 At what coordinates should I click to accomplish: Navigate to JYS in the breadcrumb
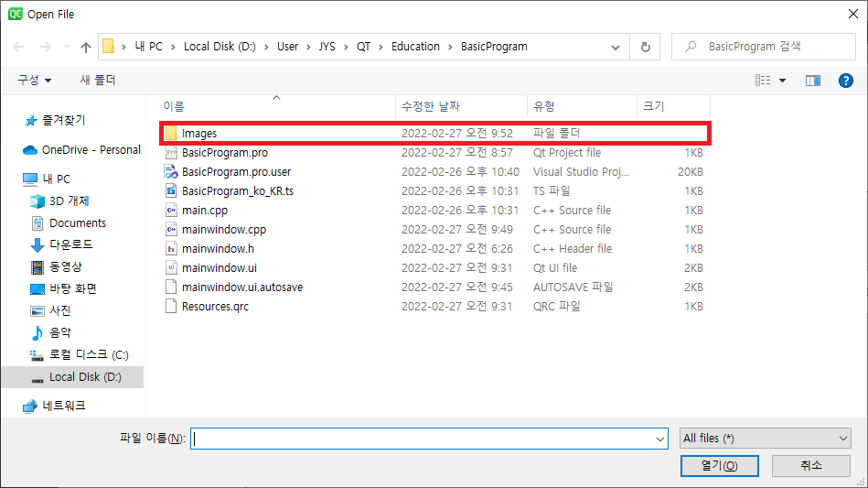(x=327, y=47)
